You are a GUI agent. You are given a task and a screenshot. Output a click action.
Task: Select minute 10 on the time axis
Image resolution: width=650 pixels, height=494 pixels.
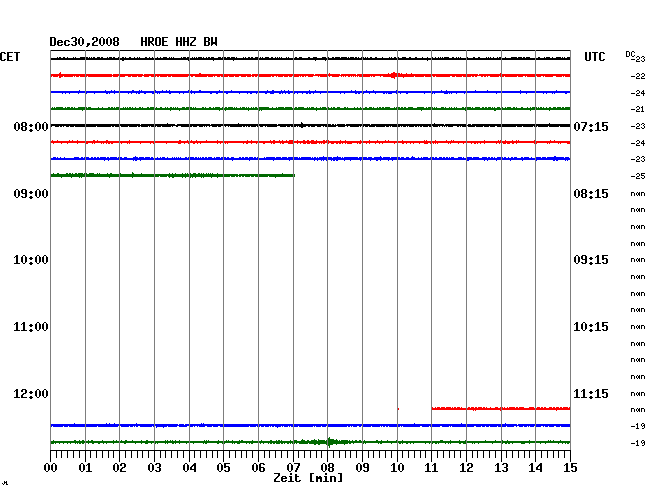point(397,468)
